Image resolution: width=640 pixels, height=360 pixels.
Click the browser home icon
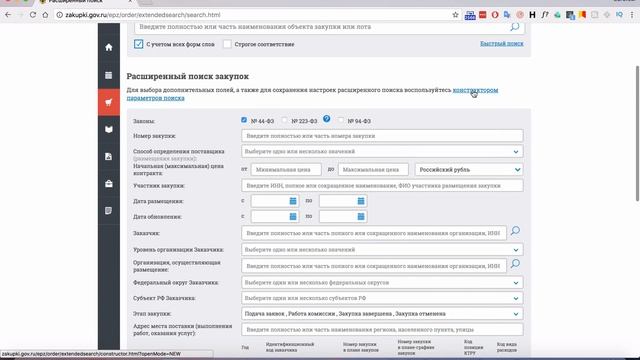click(45, 15)
